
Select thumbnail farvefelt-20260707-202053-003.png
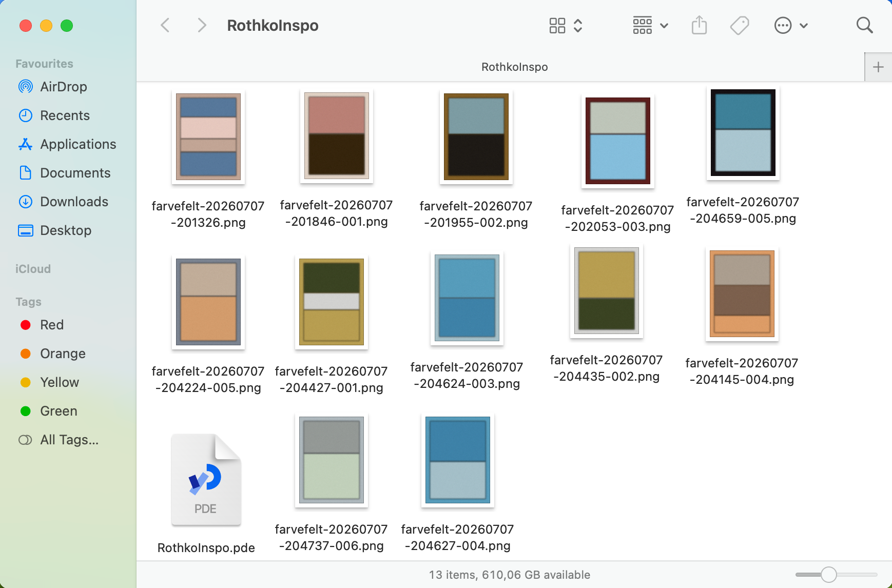(618, 141)
